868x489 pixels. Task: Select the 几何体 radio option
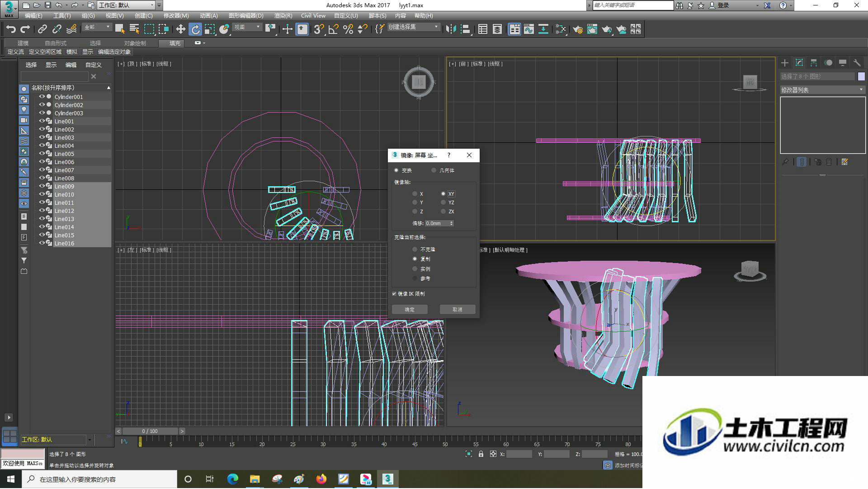[434, 170]
